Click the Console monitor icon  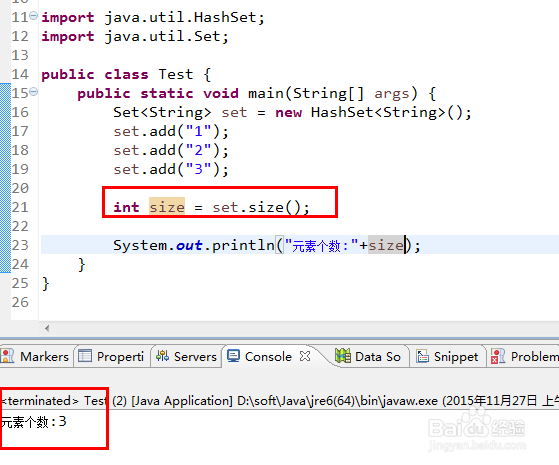(234, 356)
